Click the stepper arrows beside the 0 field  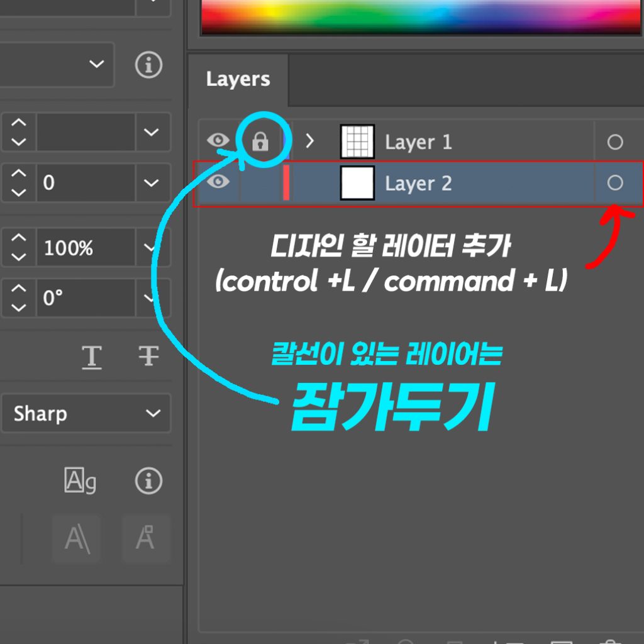click(19, 183)
